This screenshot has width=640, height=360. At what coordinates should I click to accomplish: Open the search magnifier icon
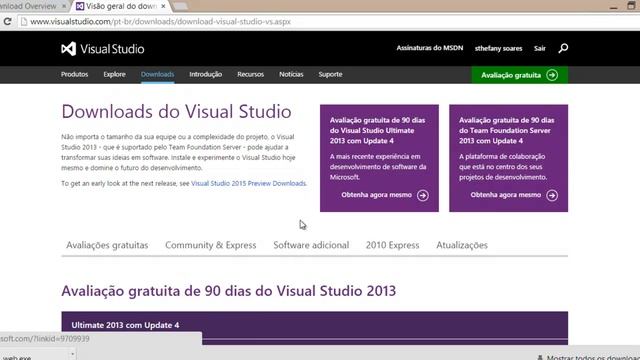pyautogui.click(x=563, y=48)
